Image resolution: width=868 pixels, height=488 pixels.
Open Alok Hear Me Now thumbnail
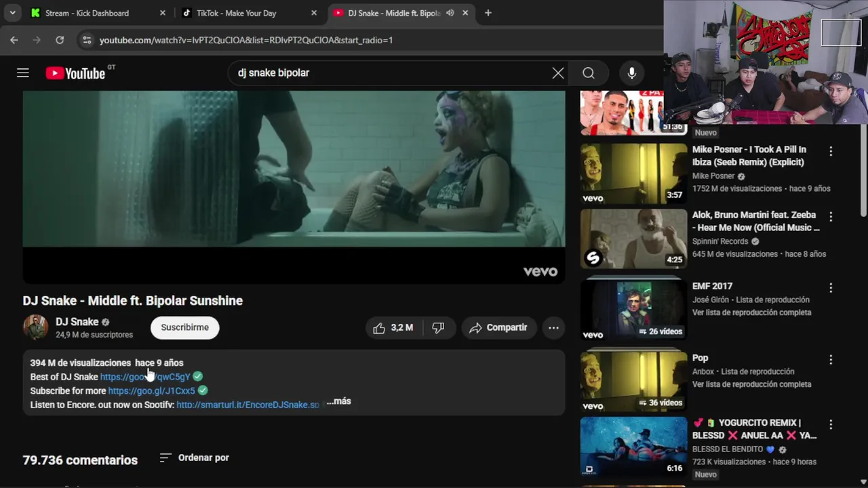pos(633,239)
